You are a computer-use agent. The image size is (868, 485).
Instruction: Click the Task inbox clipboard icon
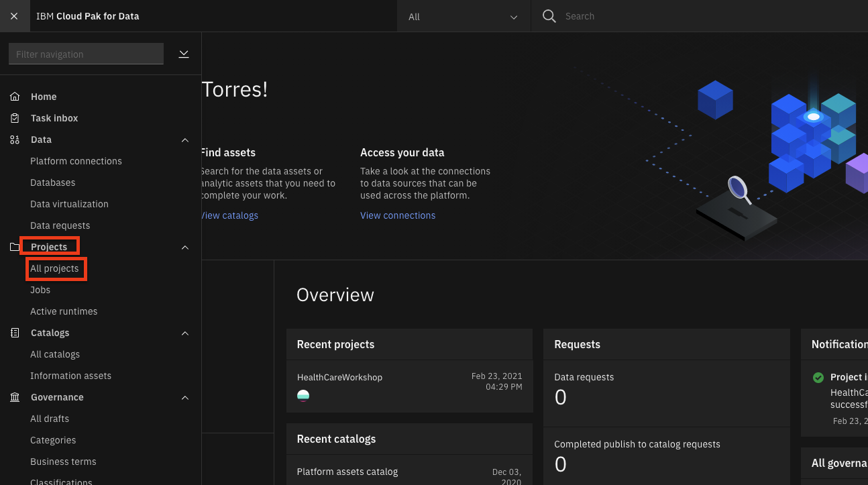(x=15, y=118)
